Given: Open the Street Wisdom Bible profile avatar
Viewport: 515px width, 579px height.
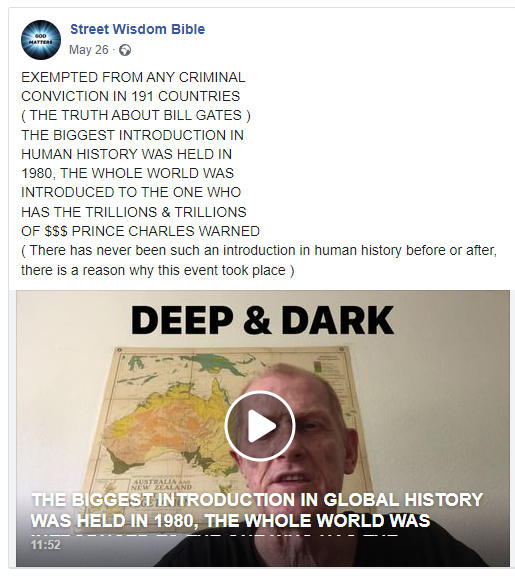Looking at the screenshot, I should tap(41, 40).
